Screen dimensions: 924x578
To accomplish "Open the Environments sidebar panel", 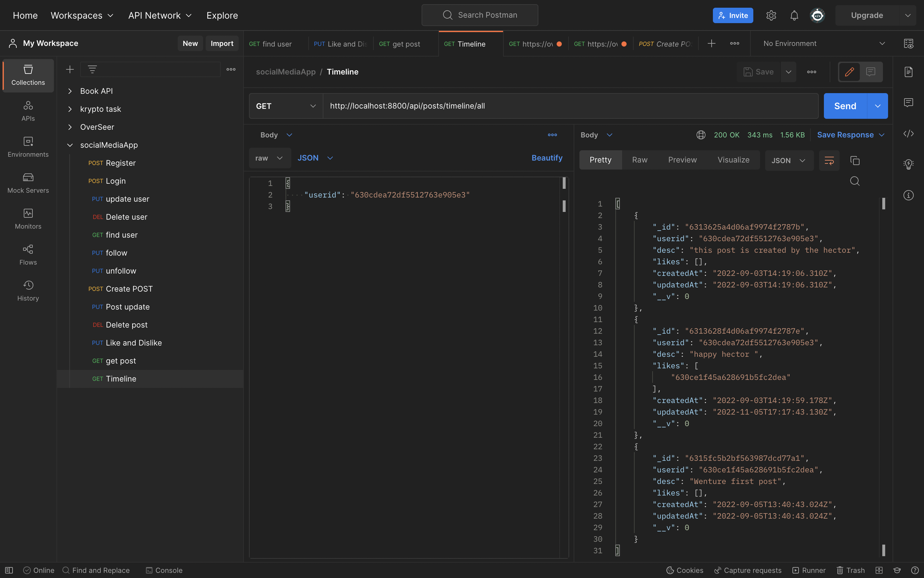I will 28,147.
